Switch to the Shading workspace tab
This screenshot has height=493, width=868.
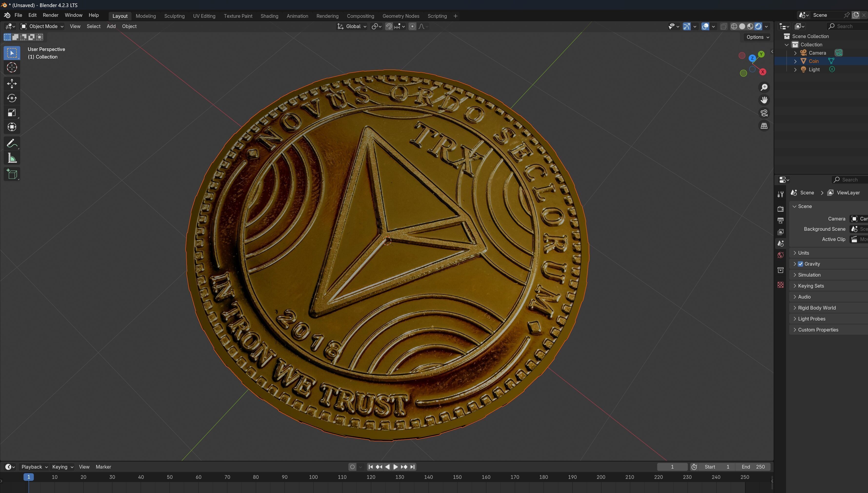269,16
